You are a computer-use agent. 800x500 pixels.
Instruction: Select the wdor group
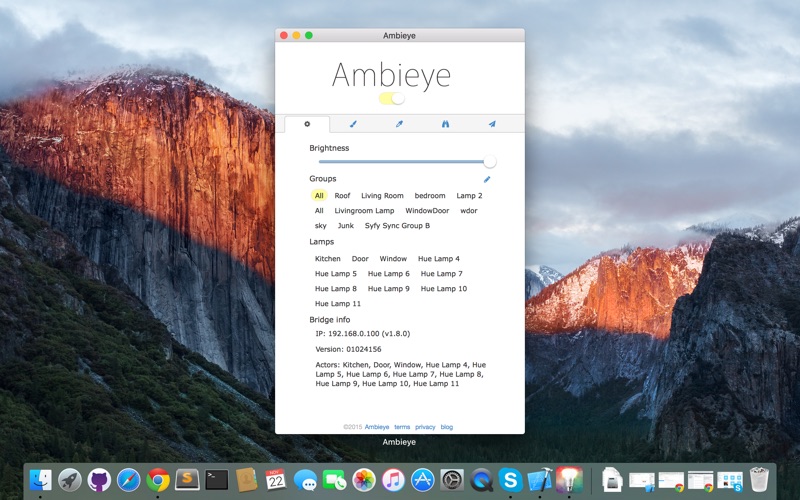coord(468,210)
